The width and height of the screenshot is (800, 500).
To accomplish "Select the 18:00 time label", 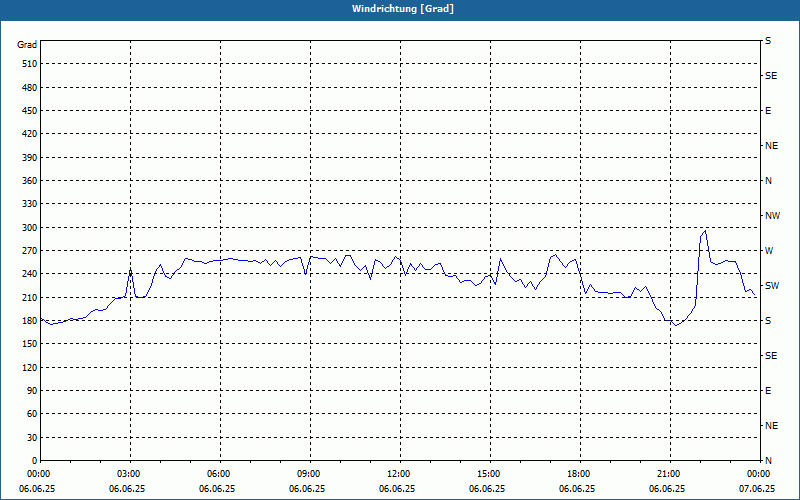I will coord(580,474).
